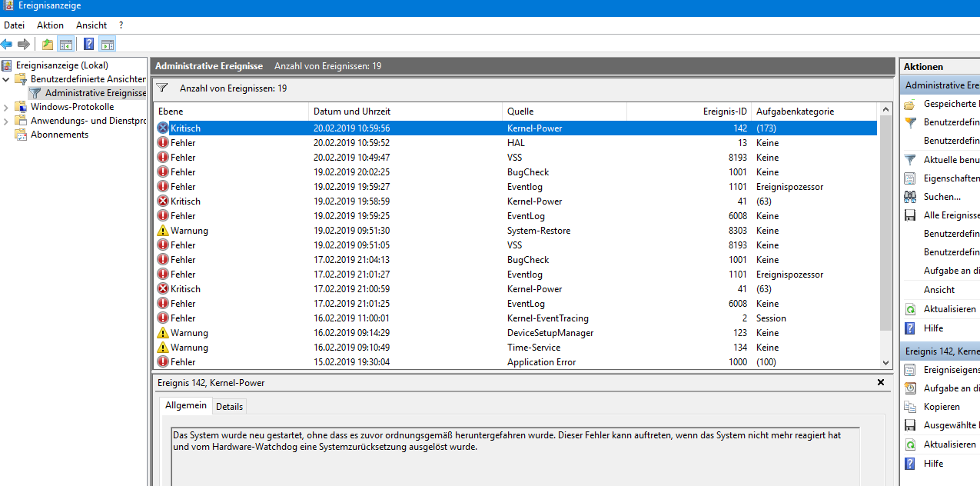Click the Application Error source cell
Image resolution: width=980 pixels, height=486 pixels.
coord(541,362)
